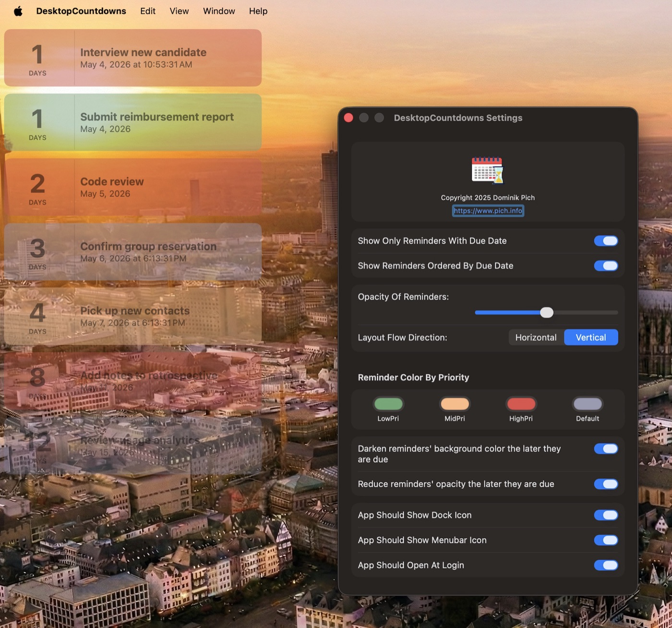Open the Window menu
Image resolution: width=672 pixels, height=628 pixels.
pos(219,11)
